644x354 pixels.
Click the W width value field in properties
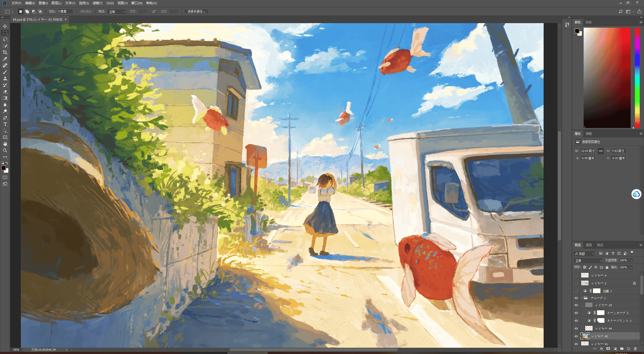pyautogui.click(x=588, y=151)
